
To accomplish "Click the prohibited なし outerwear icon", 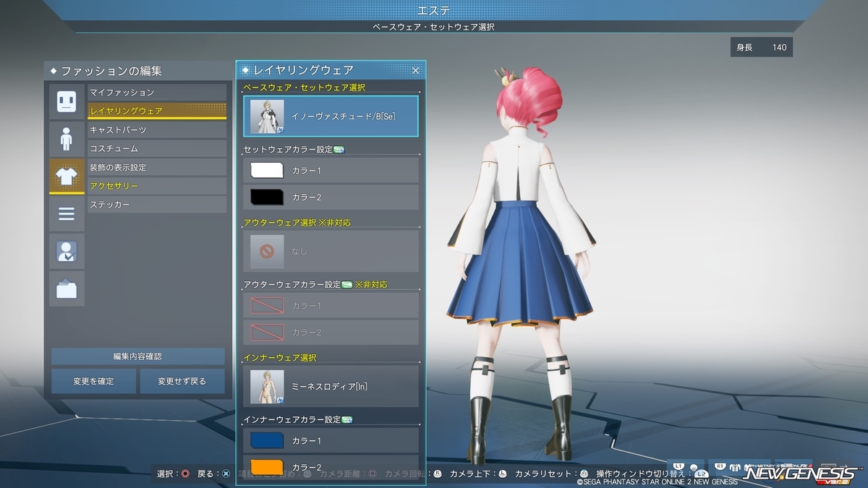I will coord(267,251).
